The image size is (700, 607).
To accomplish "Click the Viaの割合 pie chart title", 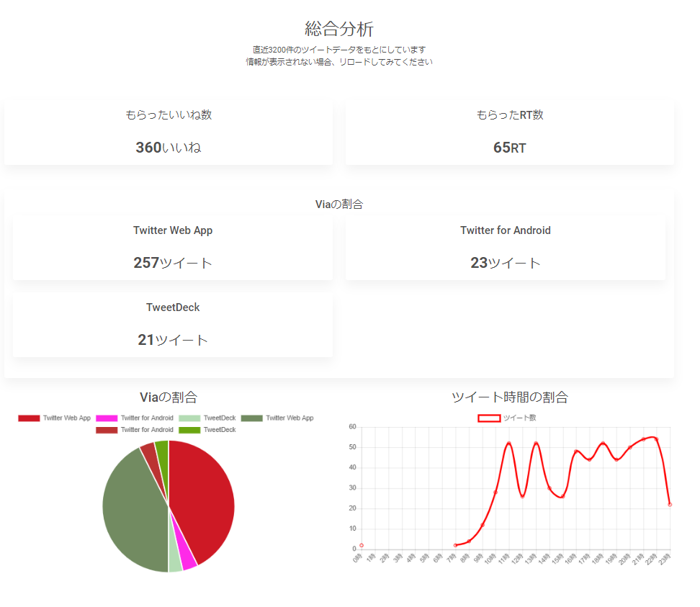I will [169, 397].
